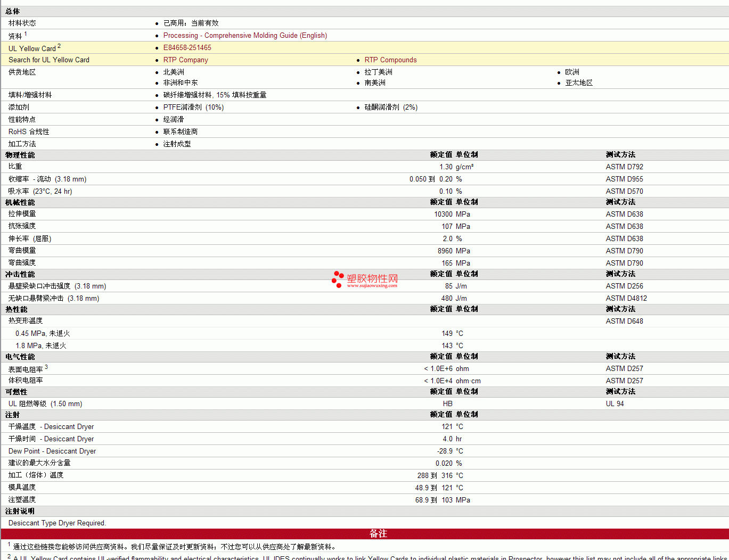Screen dimensions: 729x560
Task: Click the 干燥时间 - Desiccant Dryer label
Action: pos(51,439)
